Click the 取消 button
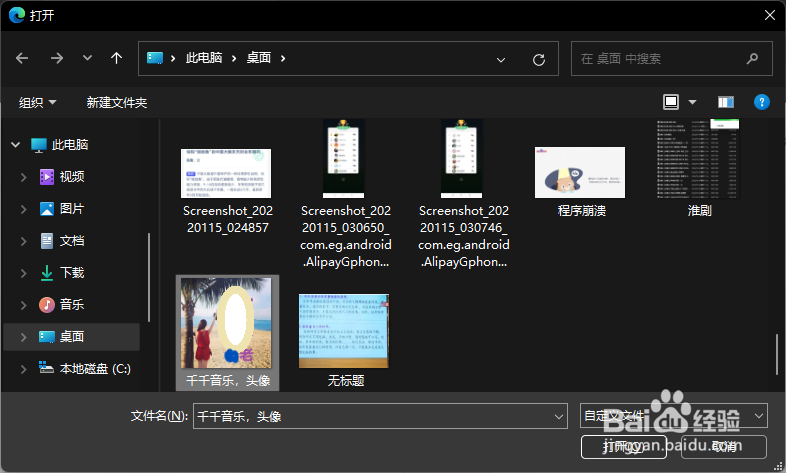 pyautogui.click(x=725, y=446)
